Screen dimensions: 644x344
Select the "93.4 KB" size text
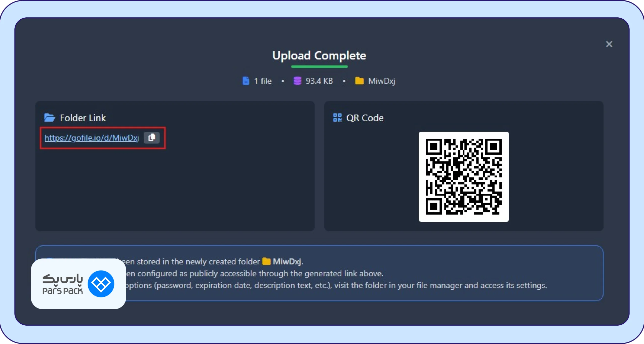(319, 81)
